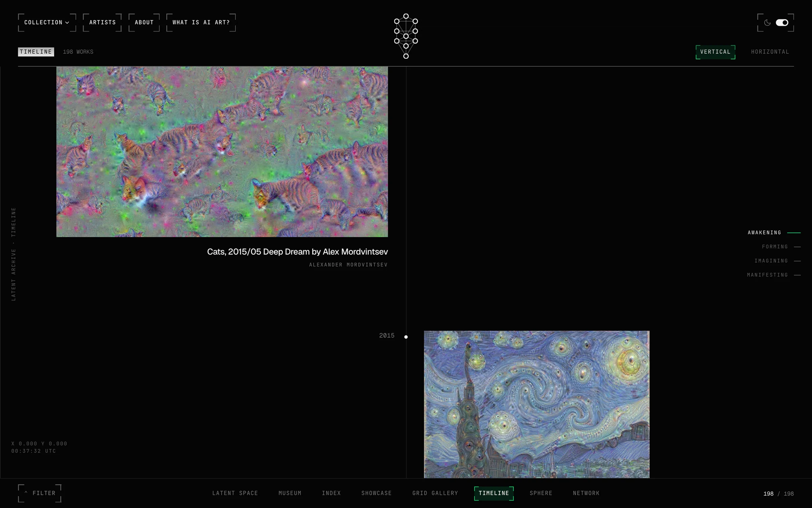Click the TIMELINE heading label

[36, 52]
